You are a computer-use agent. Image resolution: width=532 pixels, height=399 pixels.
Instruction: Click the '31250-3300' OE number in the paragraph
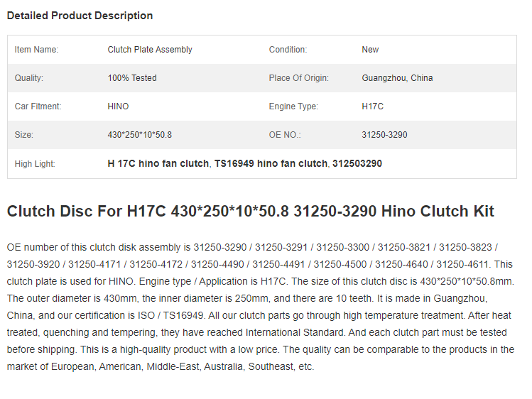[342, 248]
